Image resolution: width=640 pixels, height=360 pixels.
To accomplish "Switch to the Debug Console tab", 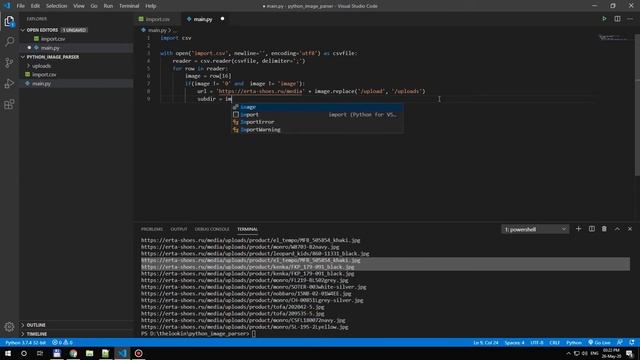I will (212, 229).
